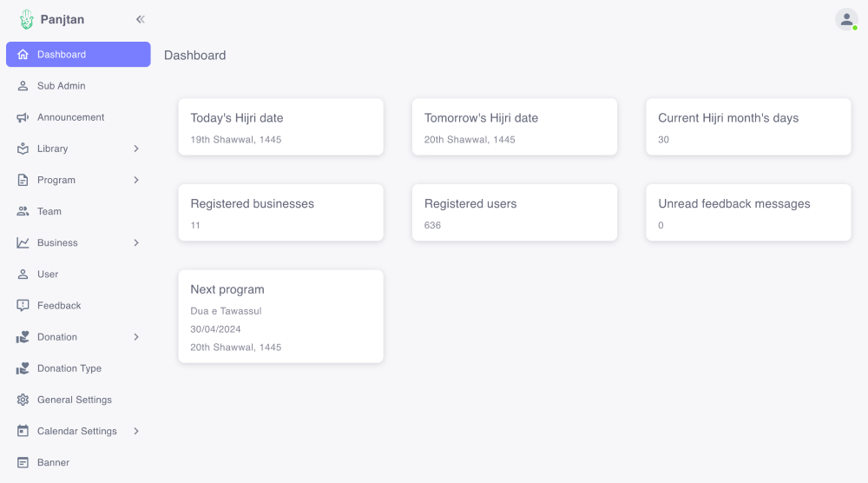868x483 pixels.
Task: Expand the Calendar Settings chevron
Action: tap(136, 431)
